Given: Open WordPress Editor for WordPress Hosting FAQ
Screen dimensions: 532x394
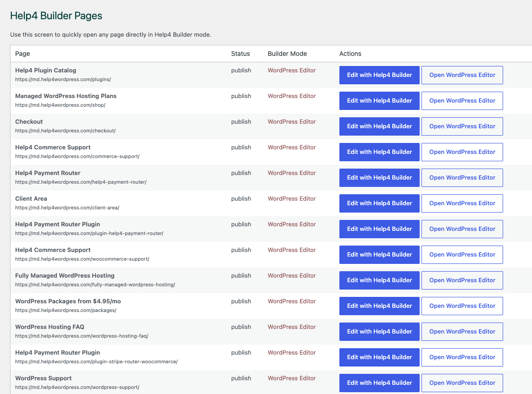Looking at the screenshot, I should click(x=462, y=332).
